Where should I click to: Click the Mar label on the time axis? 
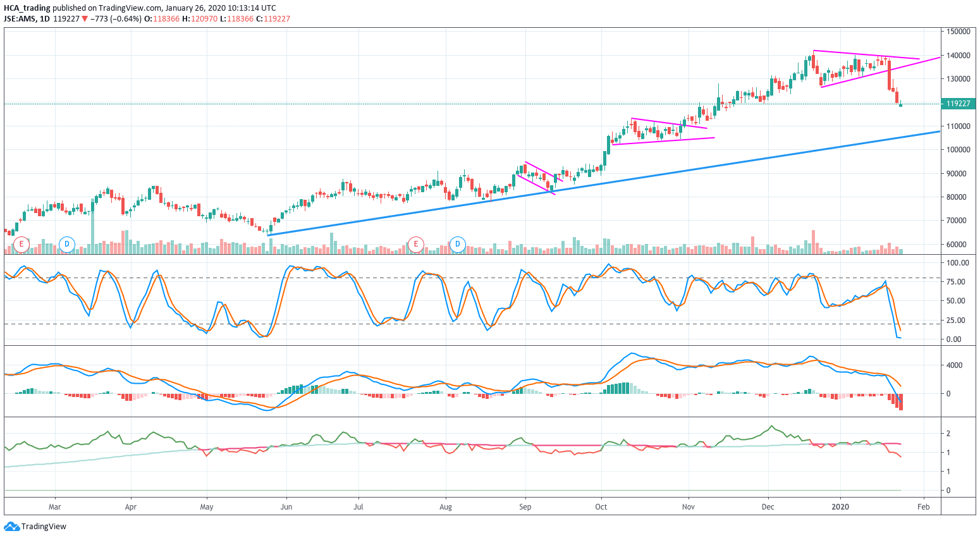tap(55, 507)
